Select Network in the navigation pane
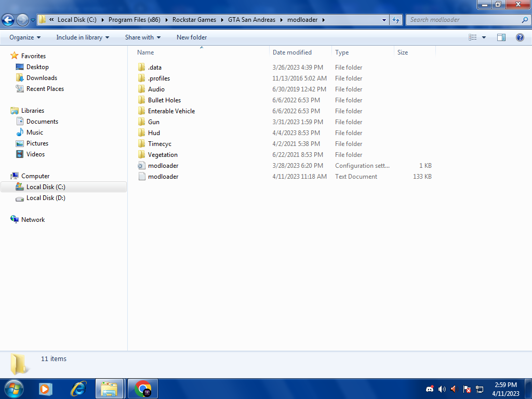The height and width of the screenshot is (399, 532). (x=33, y=220)
